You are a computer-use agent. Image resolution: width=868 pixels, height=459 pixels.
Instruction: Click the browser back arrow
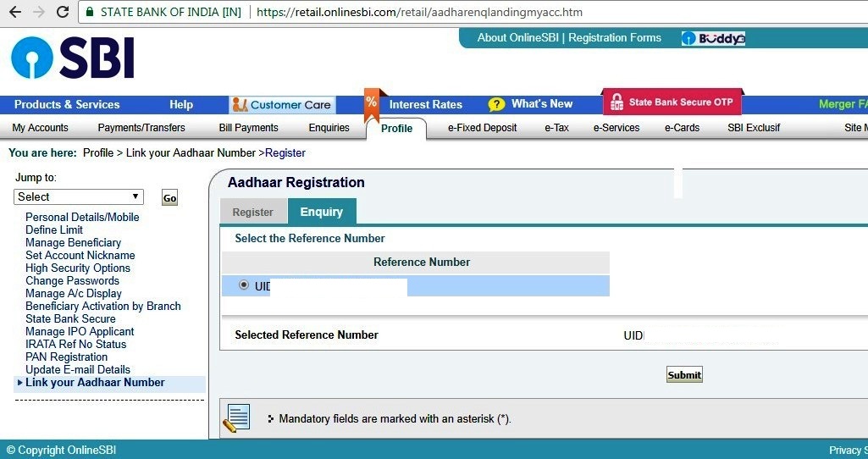[14, 13]
